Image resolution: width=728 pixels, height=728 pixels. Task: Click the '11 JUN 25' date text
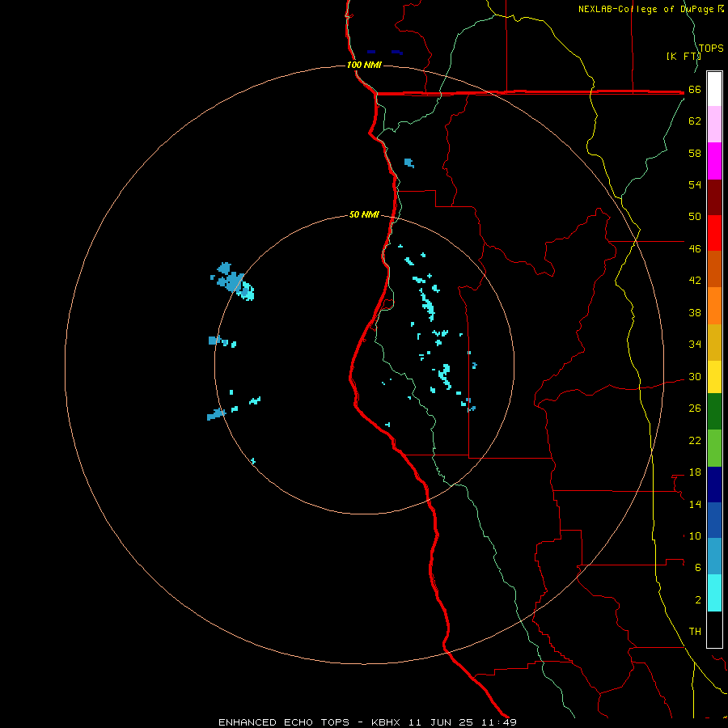tap(441, 722)
